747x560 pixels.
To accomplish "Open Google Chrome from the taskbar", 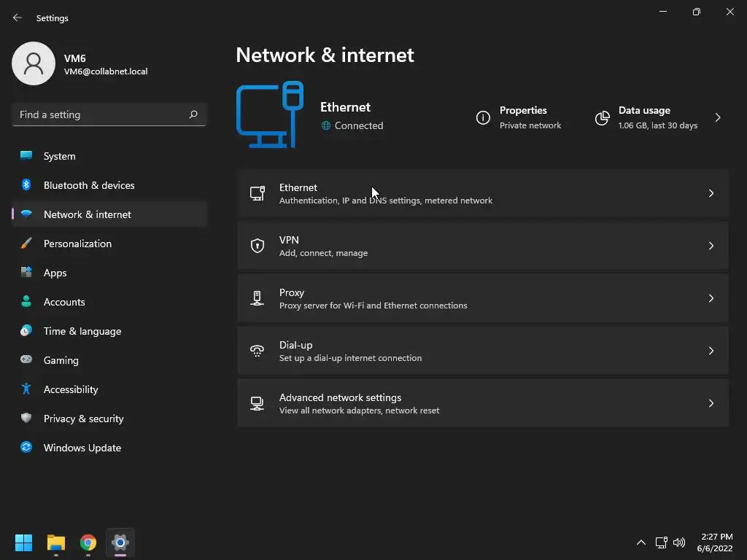I will point(88,542).
